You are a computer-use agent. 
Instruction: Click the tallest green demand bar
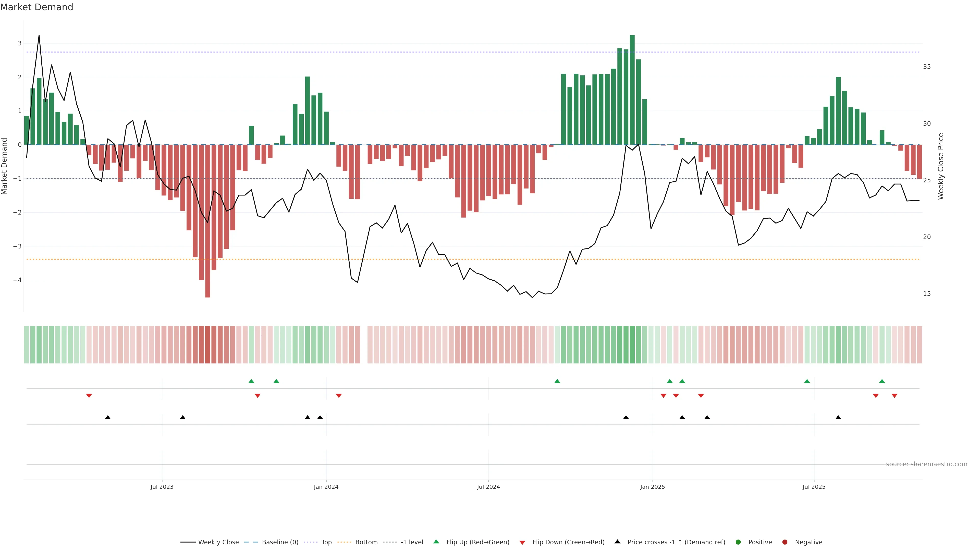tap(632, 90)
